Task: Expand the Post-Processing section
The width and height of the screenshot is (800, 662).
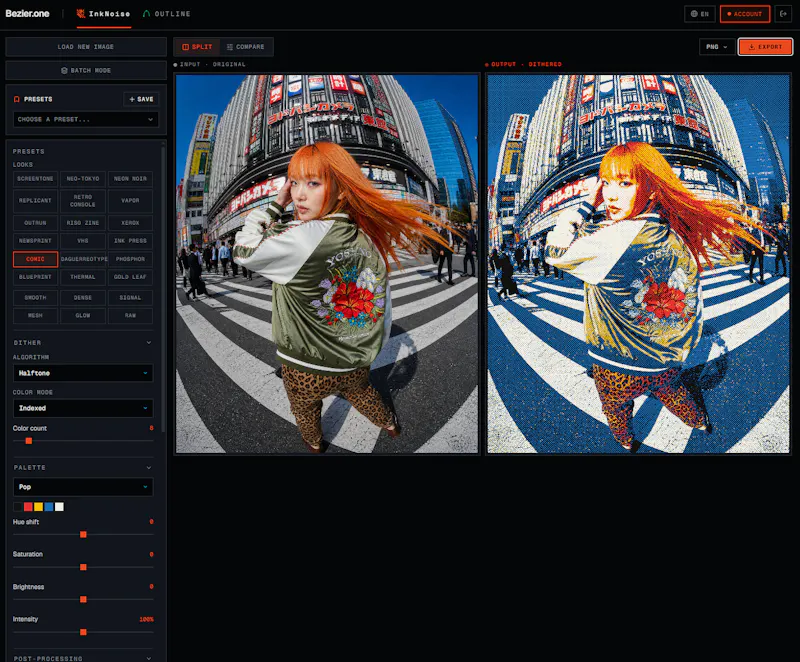Action: 83,658
